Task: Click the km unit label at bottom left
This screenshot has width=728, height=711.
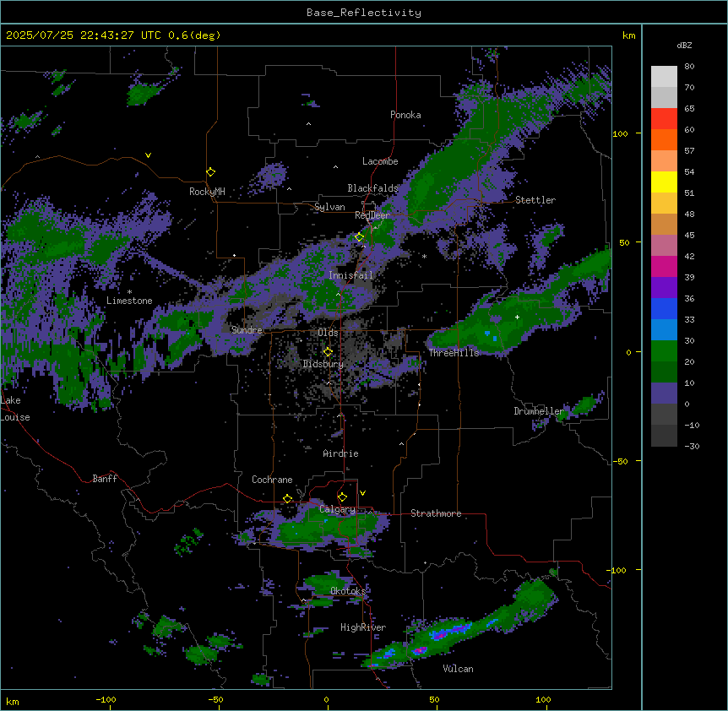Action: pos(13,701)
